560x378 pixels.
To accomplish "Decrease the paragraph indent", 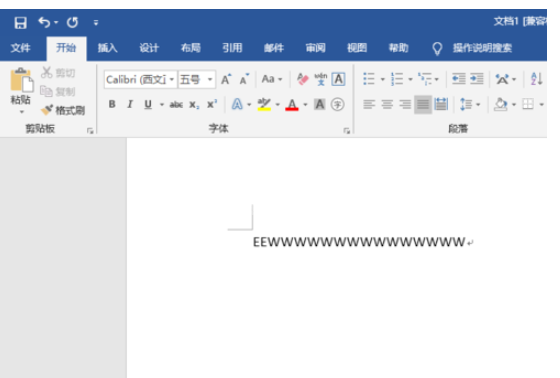I will click(x=458, y=79).
